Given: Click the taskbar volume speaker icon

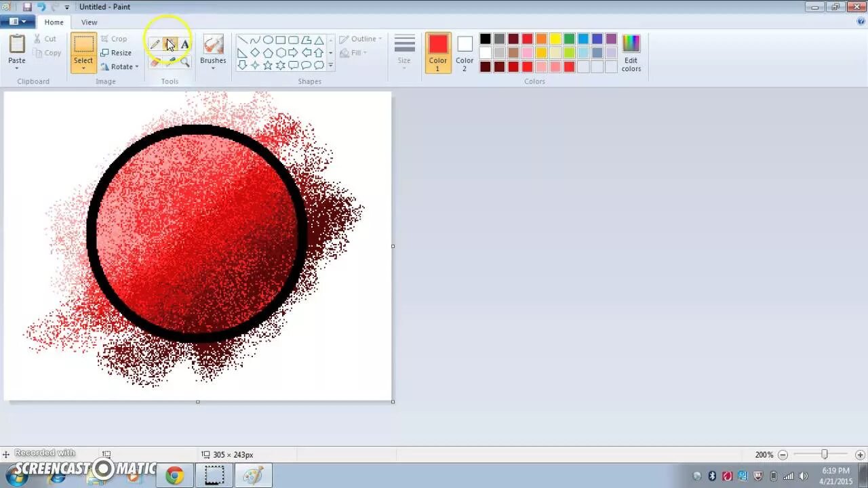Looking at the screenshot, I should (x=803, y=476).
